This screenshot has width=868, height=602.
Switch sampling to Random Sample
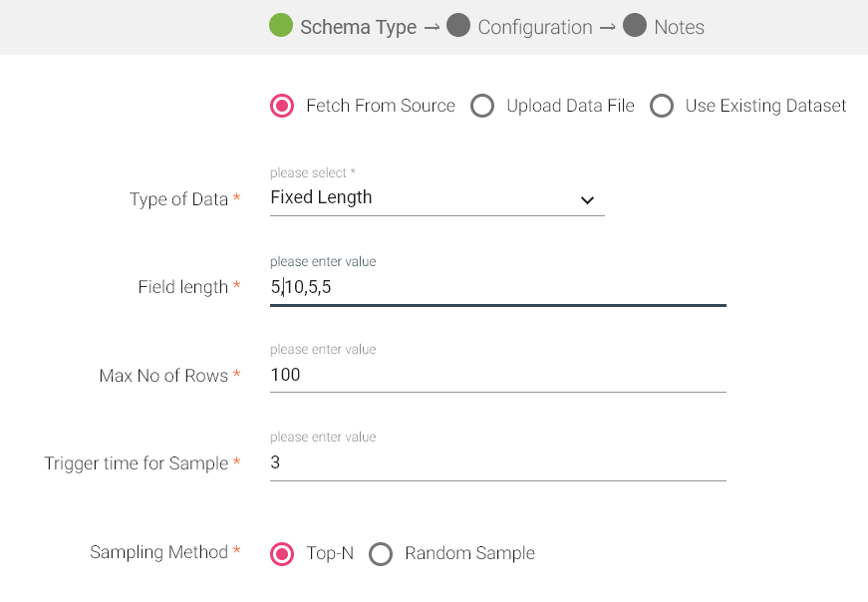coord(381,554)
